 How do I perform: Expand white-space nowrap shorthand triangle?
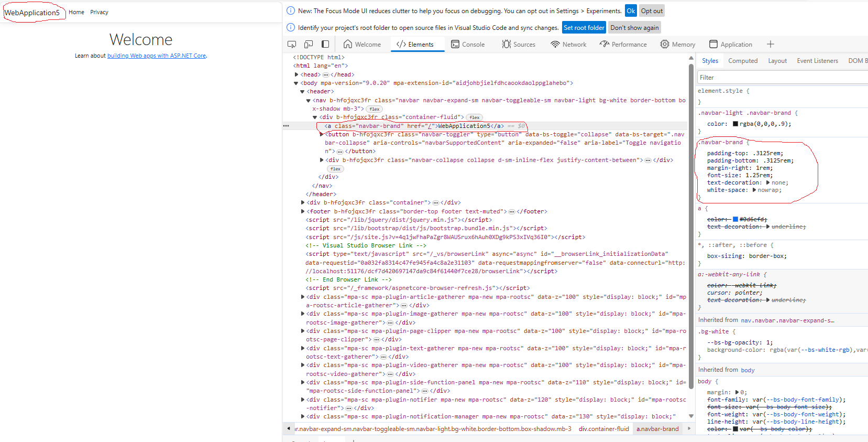(754, 190)
